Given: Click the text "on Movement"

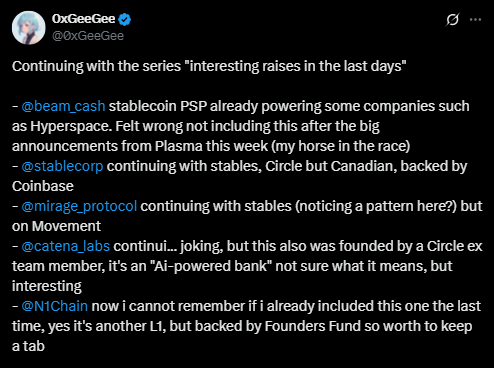Looking at the screenshot, I should click(x=56, y=226).
